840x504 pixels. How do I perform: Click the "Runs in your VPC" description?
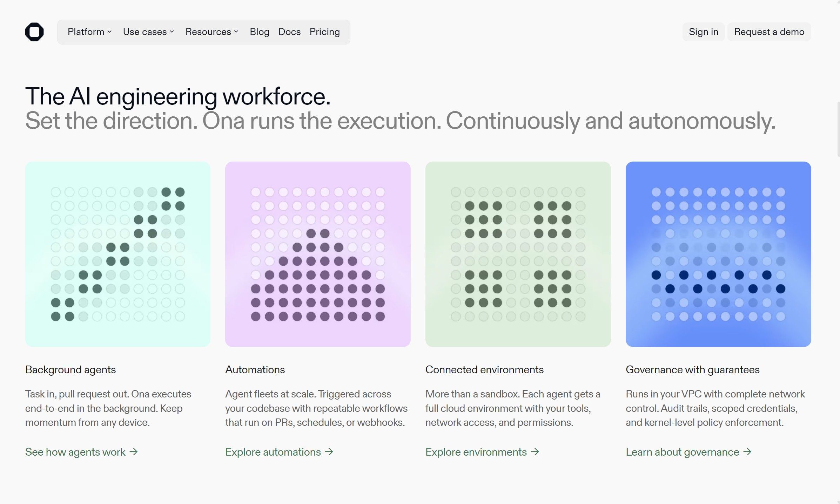click(715, 408)
